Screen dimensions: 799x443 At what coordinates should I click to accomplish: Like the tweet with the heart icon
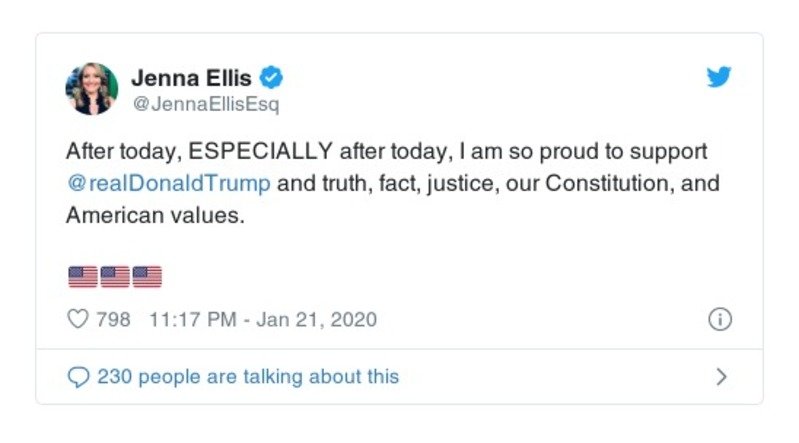[77, 320]
